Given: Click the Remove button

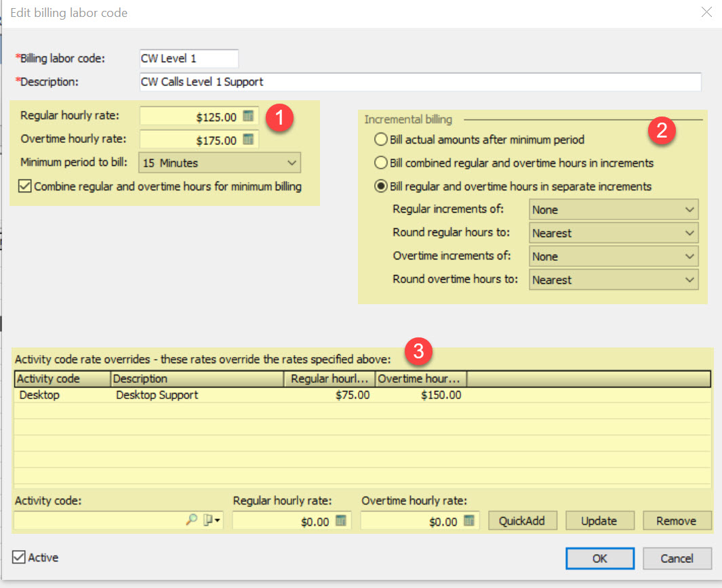Looking at the screenshot, I should pyautogui.click(x=677, y=521).
